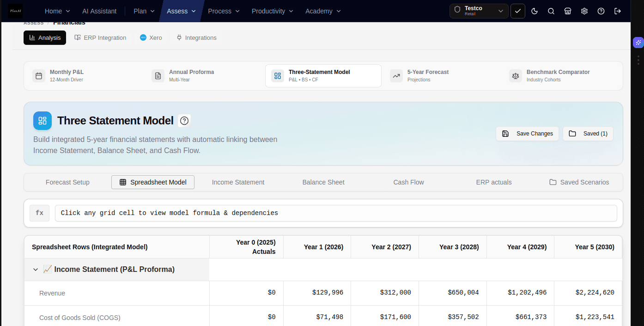Click the Save Changes button
This screenshot has width=644, height=326.
pos(527,134)
